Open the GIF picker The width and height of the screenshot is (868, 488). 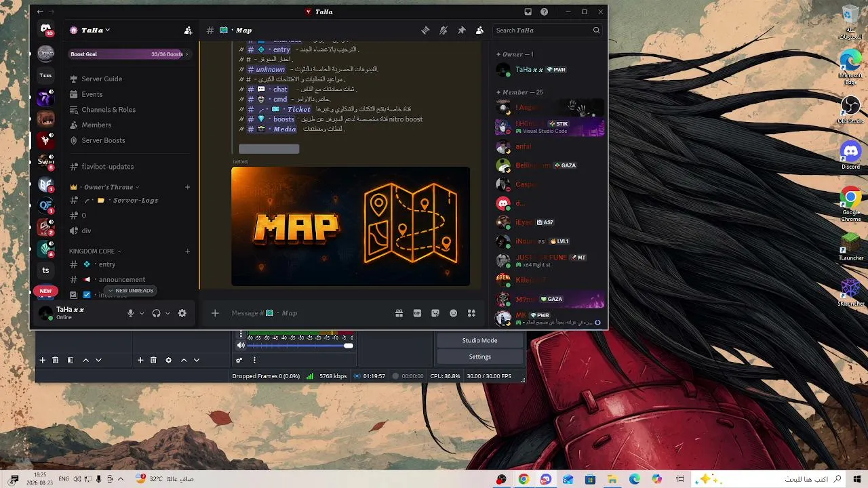click(417, 313)
